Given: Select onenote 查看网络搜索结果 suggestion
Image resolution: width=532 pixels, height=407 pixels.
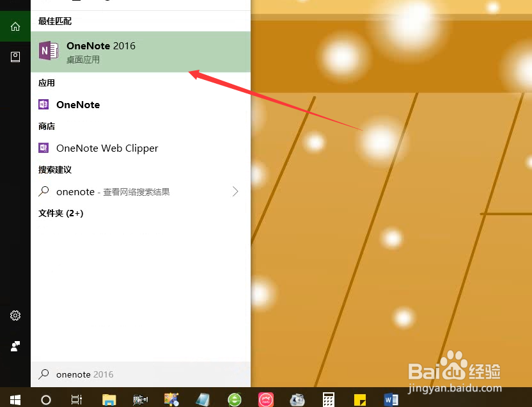Looking at the screenshot, I should 141,191.
